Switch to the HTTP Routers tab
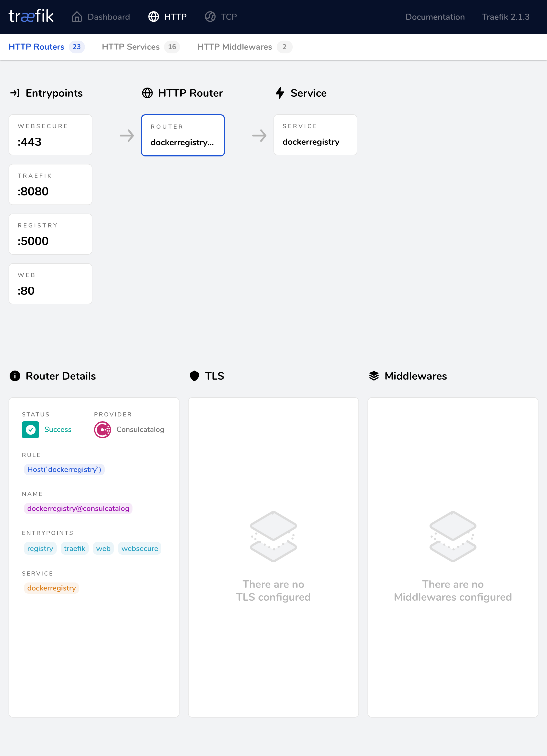Image resolution: width=547 pixels, height=756 pixels. [47, 47]
